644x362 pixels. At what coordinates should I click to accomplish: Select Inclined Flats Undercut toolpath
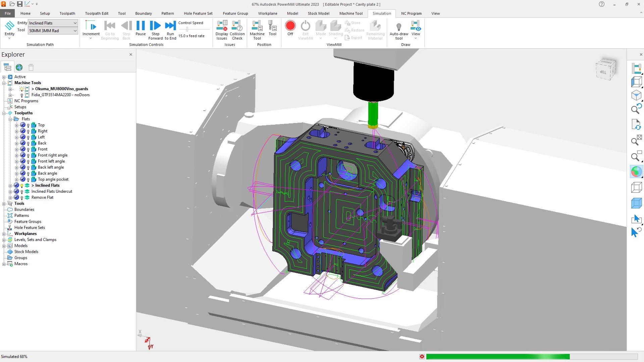[52, 191]
